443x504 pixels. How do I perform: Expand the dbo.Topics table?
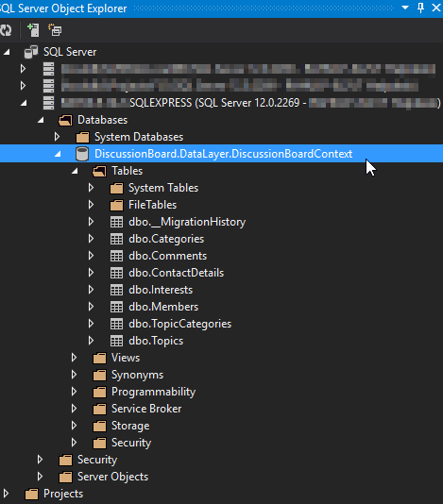tap(91, 341)
